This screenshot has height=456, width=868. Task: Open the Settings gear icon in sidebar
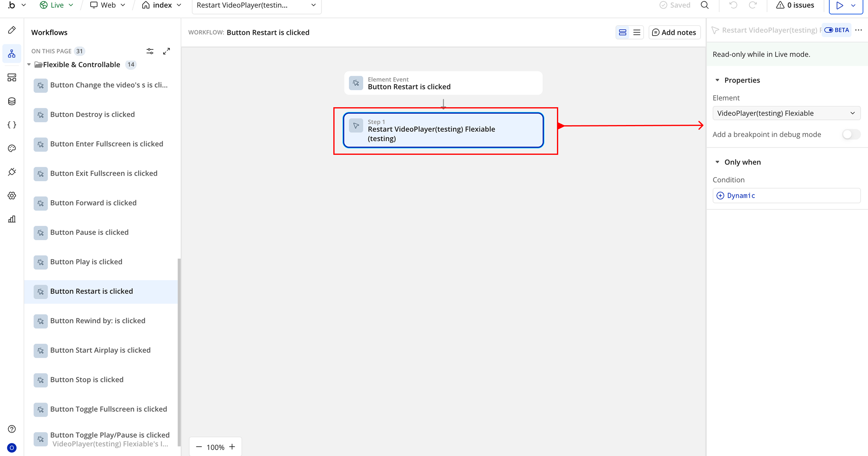click(12, 196)
